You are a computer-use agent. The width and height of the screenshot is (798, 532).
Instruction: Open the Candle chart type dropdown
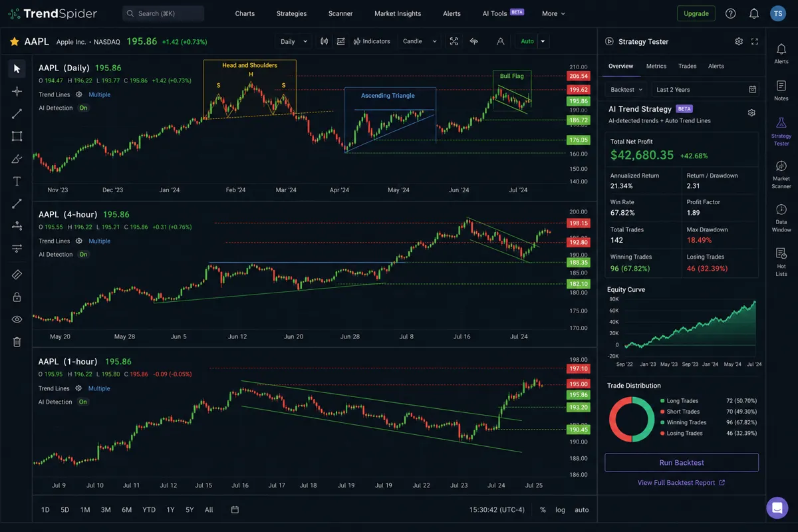[420, 41]
